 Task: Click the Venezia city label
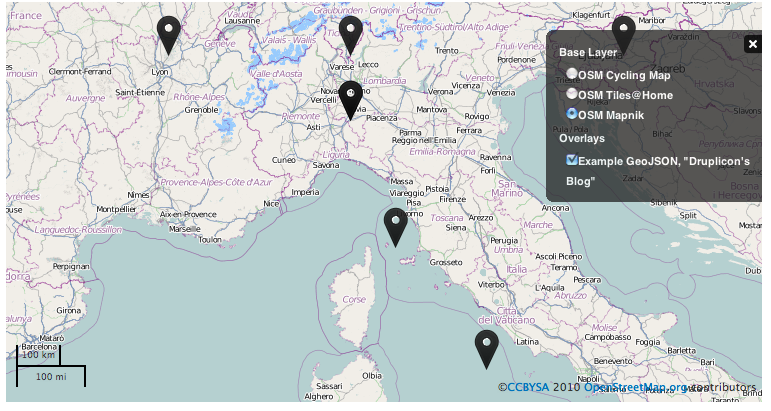coord(501,92)
